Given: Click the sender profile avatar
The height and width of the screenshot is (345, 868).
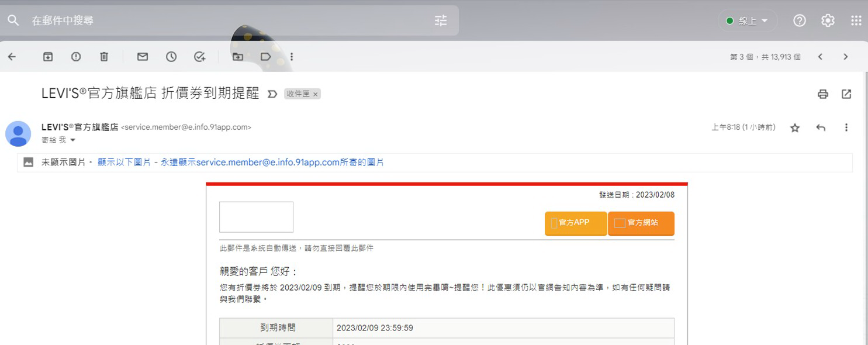Looking at the screenshot, I should point(18,134).
